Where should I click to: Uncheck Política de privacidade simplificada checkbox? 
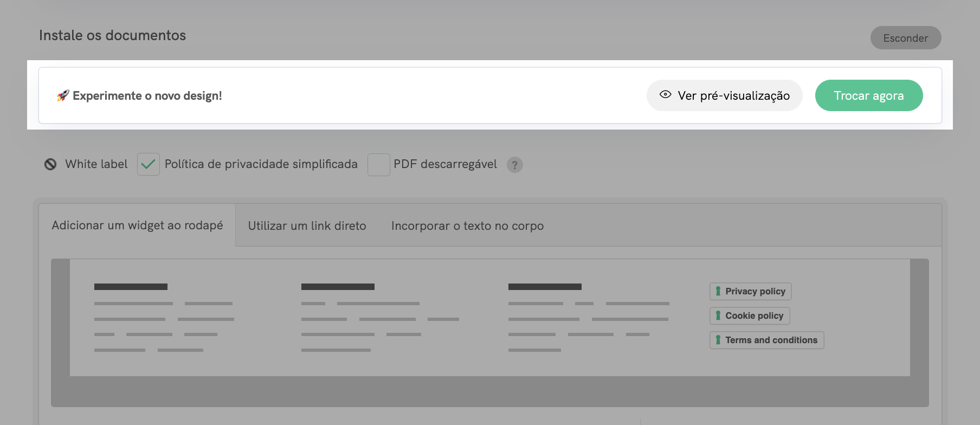point(149,164)
